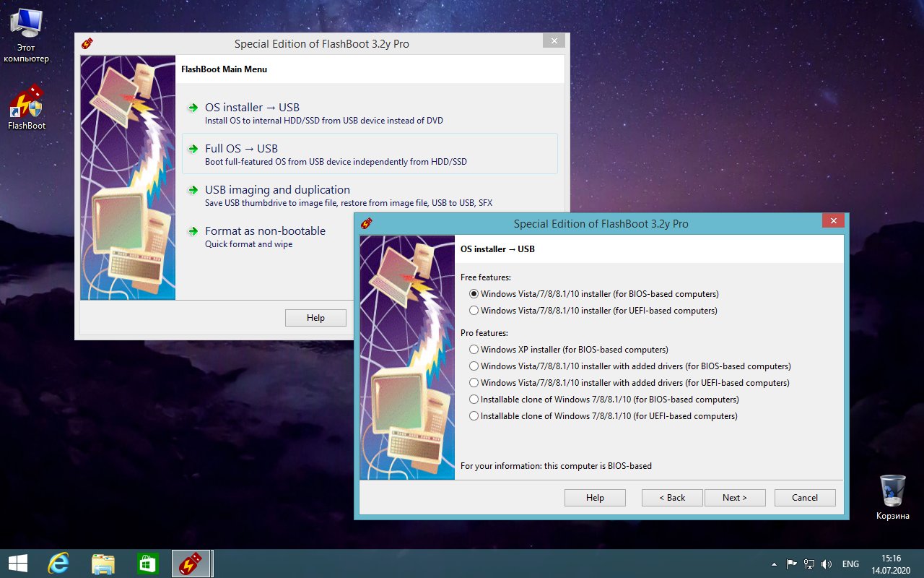Click FlashBoot icon in OS installer dialog title bar
Screen dimensions: 924x578
[367, 223]
